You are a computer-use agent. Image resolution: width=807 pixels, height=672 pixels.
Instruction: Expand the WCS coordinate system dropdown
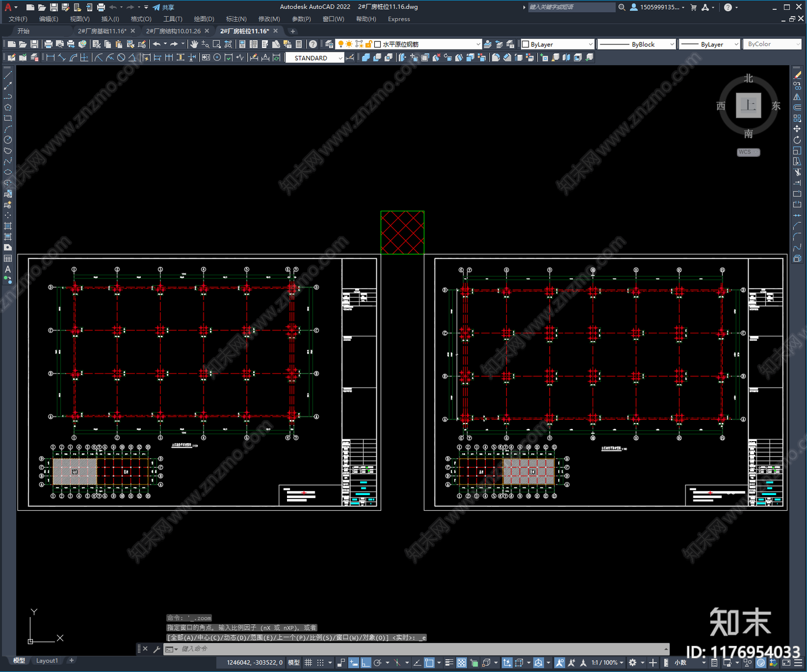pos(748,152)
